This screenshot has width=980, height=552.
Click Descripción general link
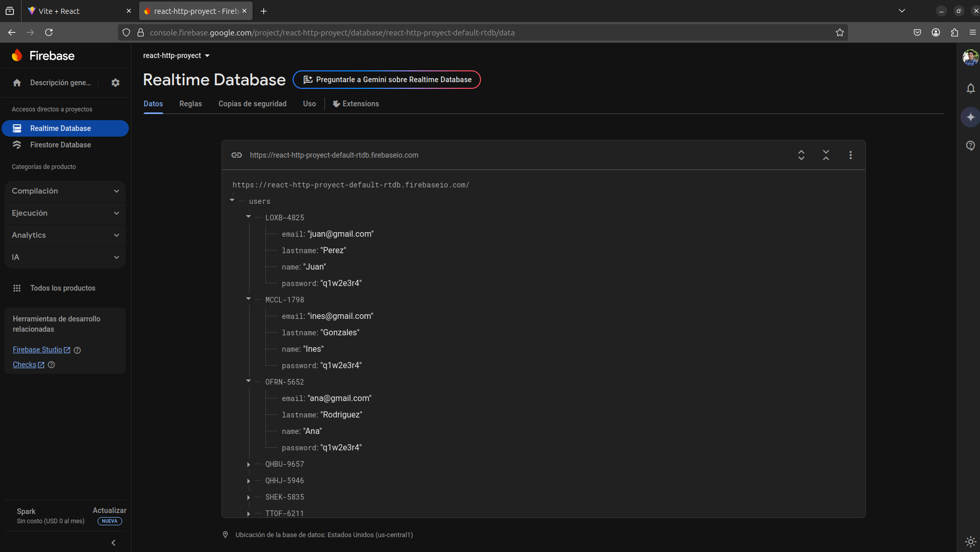click(61, 83)
